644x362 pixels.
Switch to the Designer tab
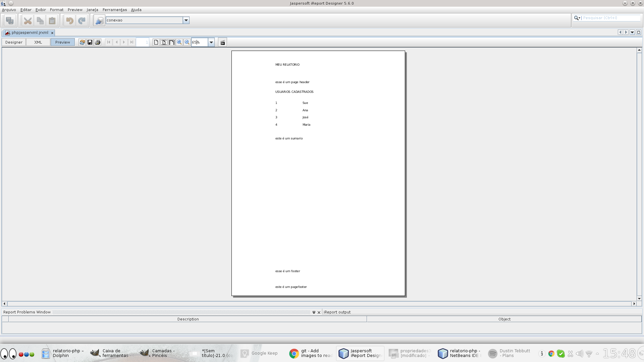(x=14, y=42)
